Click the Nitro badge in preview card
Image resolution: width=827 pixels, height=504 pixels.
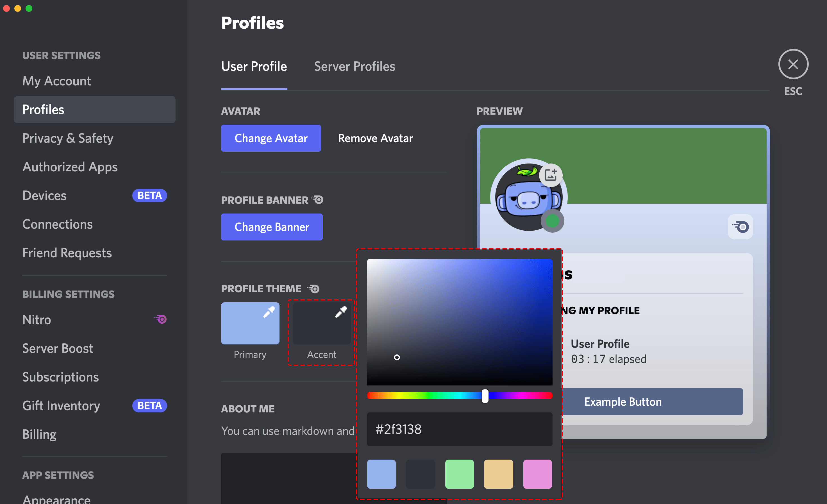click(x=740, y=227)
